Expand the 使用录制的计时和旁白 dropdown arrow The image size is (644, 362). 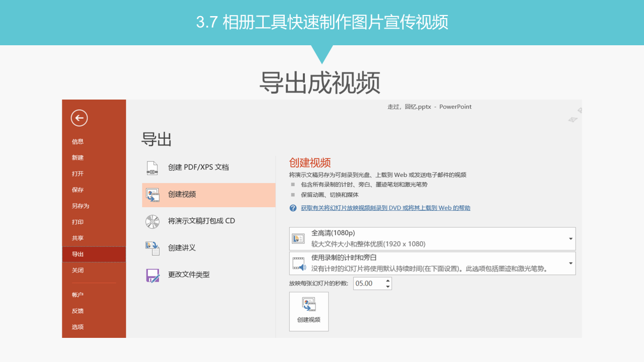pos(571,263)
